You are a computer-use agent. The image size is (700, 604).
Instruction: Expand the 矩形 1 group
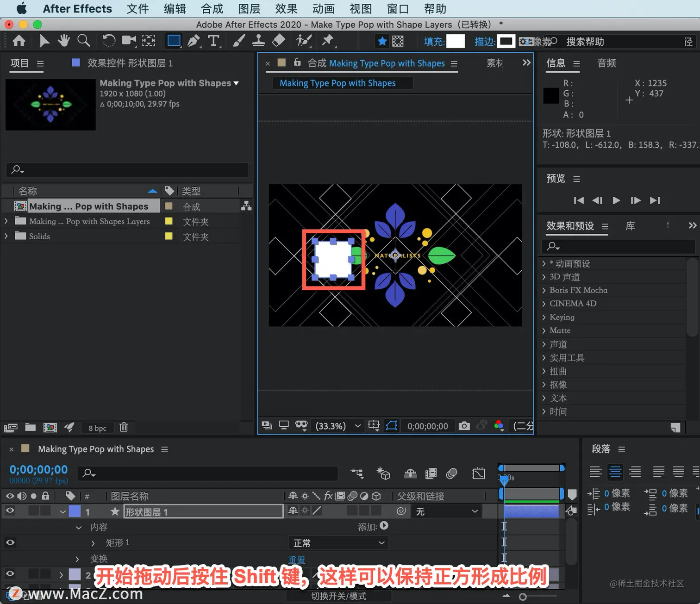click(x=93, y=543)
